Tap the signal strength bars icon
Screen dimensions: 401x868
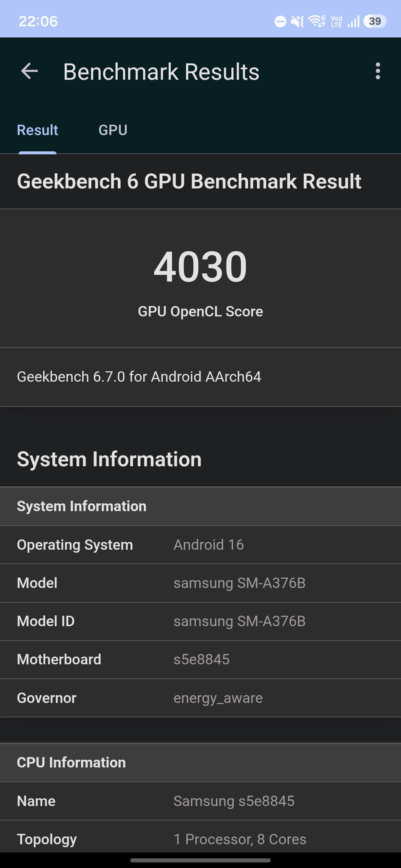[x=353, y=22]
